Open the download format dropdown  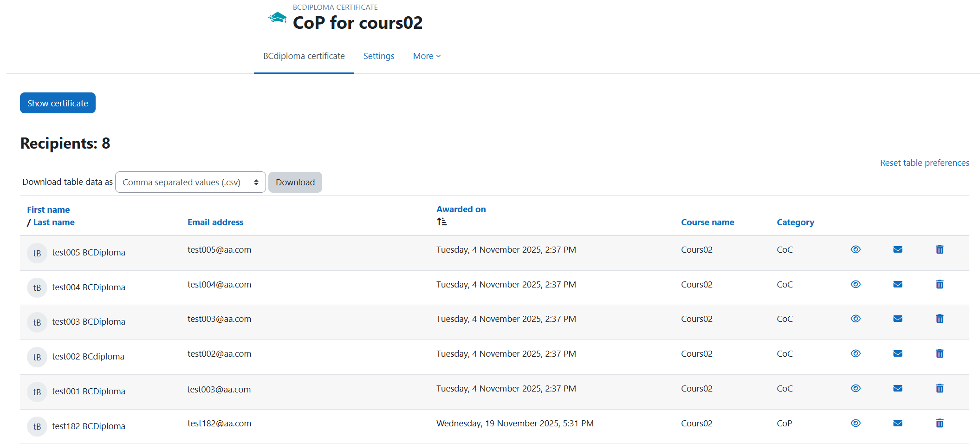[190, 182]
